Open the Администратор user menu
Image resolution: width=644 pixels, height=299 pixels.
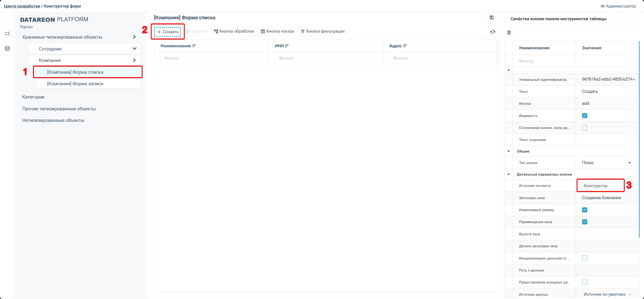[618, 6]
